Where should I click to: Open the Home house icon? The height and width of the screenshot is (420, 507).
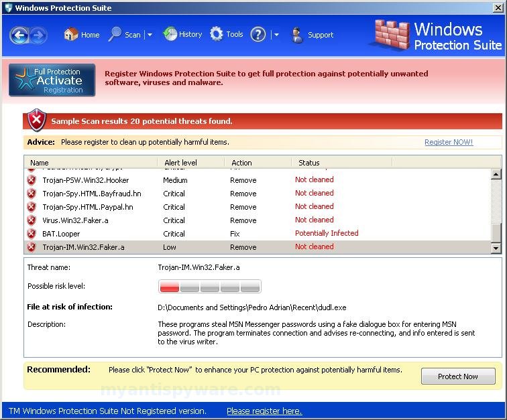(71, 34)
